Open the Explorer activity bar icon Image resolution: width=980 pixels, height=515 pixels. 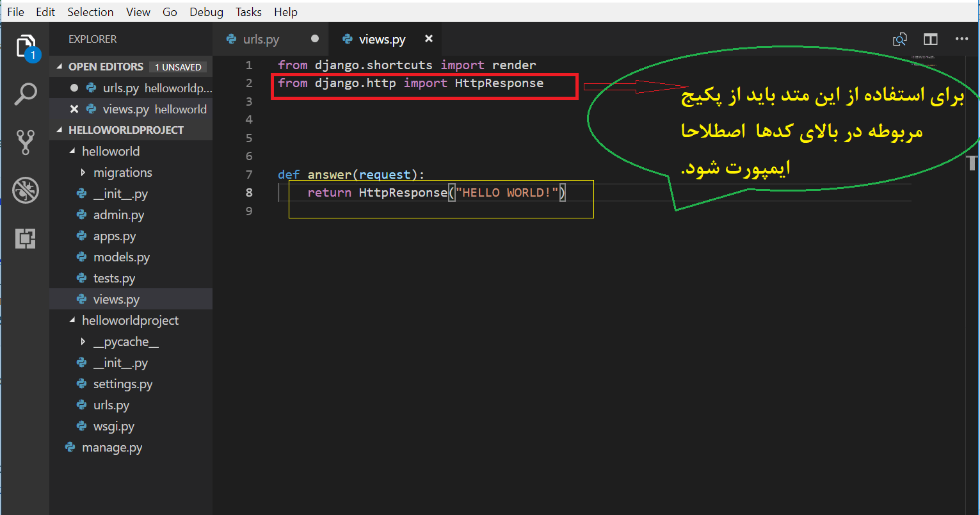tap(25, 47)
